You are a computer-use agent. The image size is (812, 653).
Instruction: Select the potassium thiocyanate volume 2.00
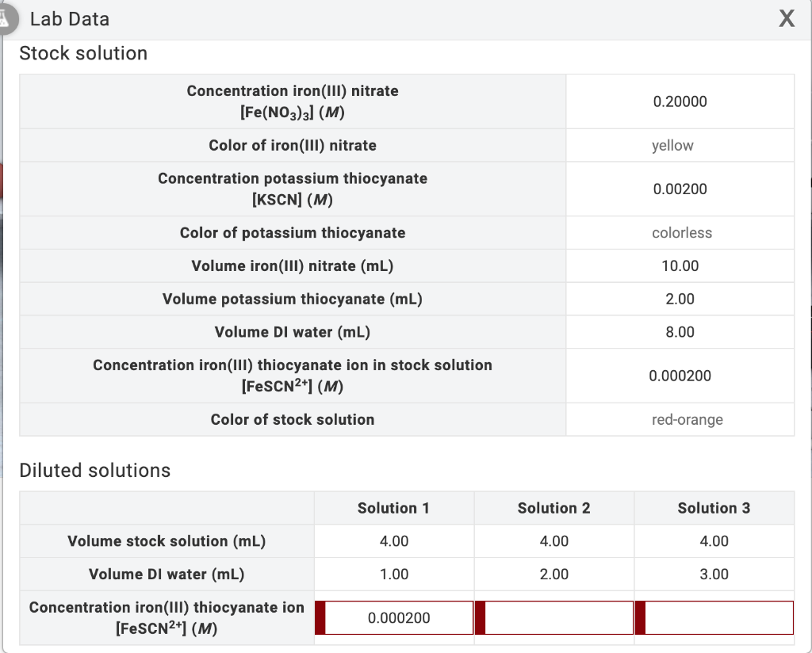coord(680,299)
